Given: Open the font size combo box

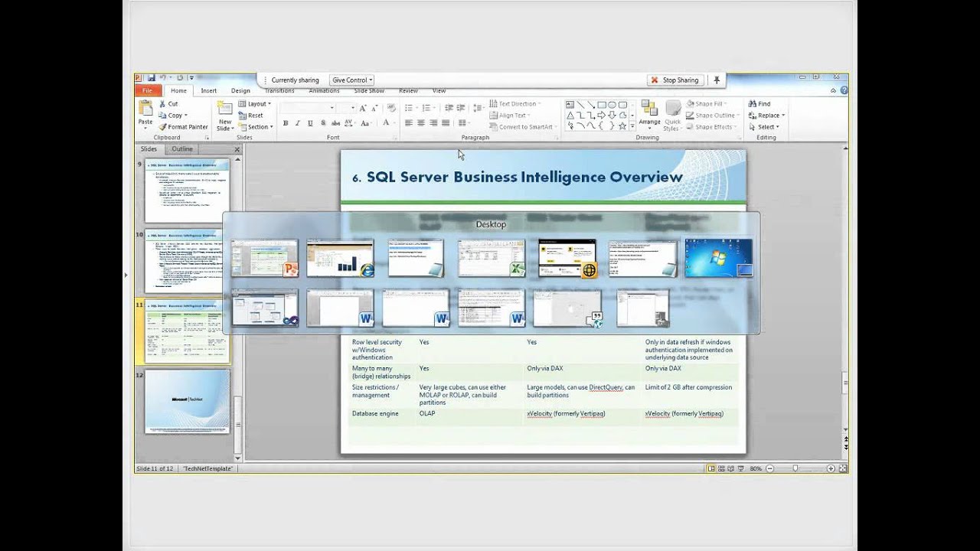Looking at the screenshot, I should click(346, 108).
